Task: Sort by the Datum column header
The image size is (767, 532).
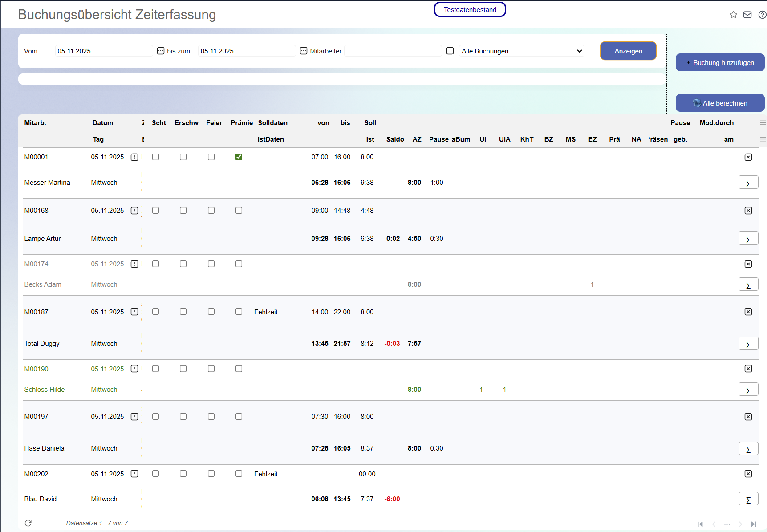Action: coord(103,123)
